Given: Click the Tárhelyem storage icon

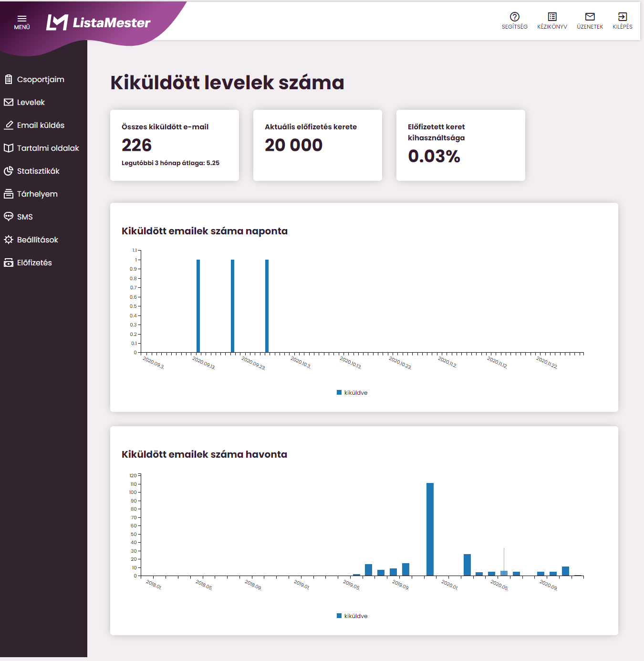Looking at the screenshot, I should pos(9,194).
